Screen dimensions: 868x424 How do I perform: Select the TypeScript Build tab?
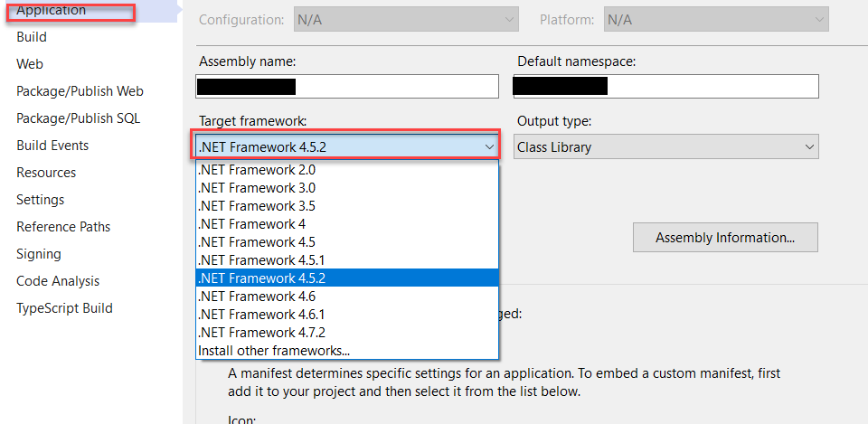pyautogui.click(x=64, y=308)
